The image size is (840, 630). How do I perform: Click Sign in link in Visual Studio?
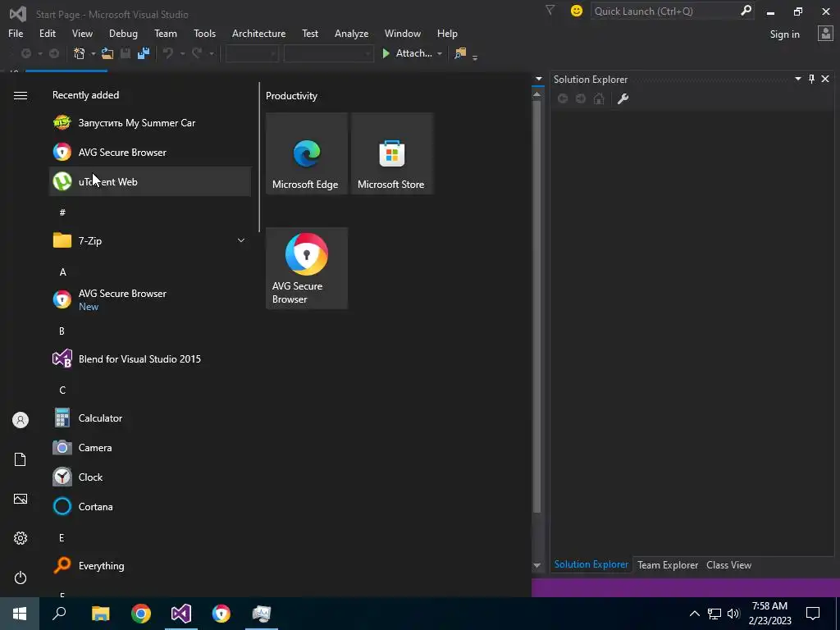point(784,34)
